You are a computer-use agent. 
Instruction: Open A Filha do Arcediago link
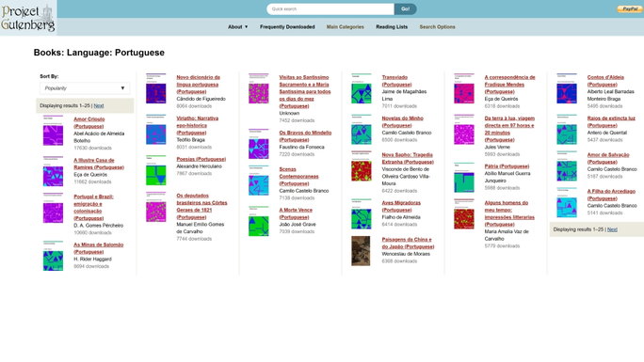coord(611,195)
